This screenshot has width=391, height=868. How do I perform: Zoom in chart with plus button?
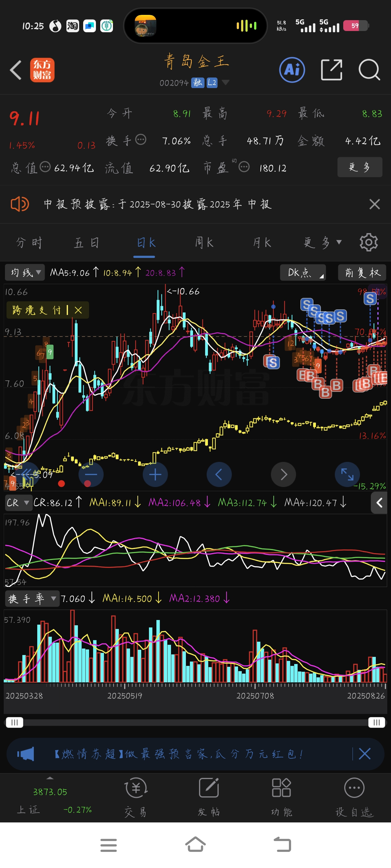pos(155,474)
